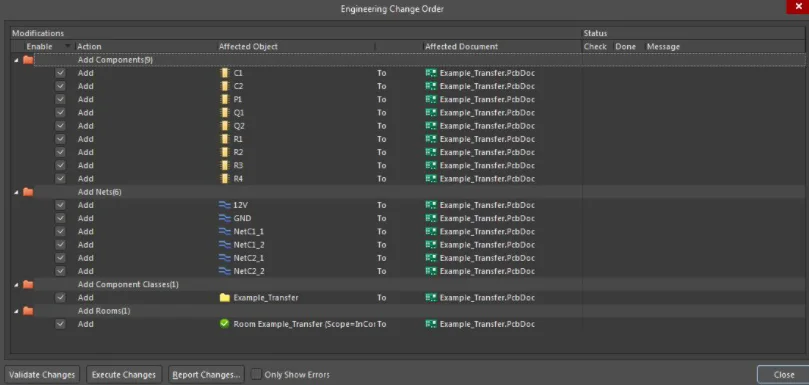Toggle checkbox for Example_Transfer component class
The width and height of the screenshot is (809, 385).
pyautogui.click(x=60, y=298)
